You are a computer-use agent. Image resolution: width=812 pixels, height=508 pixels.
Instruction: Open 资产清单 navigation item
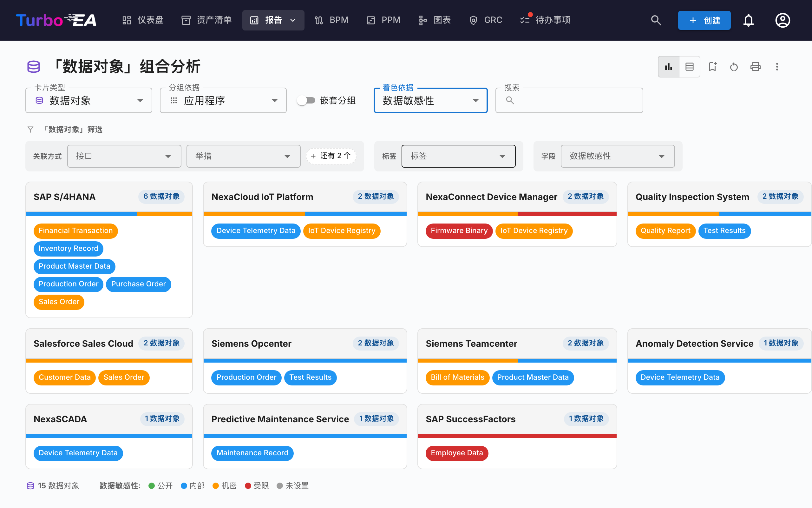point(207,20)
